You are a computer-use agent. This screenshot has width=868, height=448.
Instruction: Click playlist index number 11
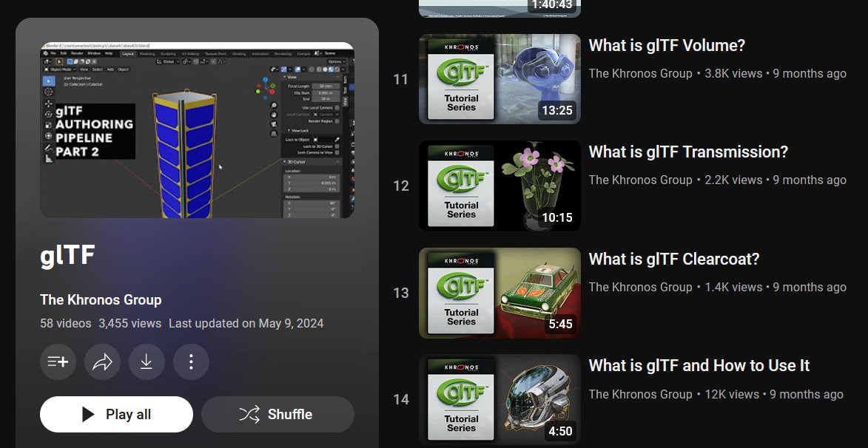401,80
